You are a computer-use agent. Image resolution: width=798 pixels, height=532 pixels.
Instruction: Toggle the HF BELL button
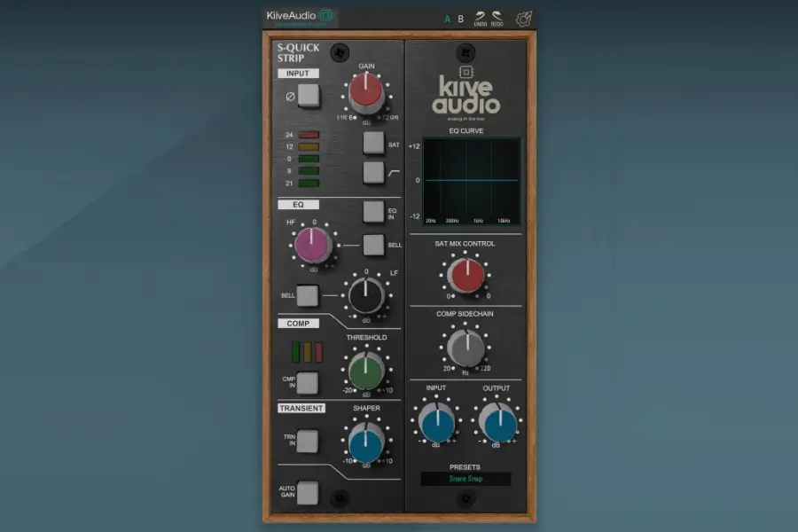[373, 246]
